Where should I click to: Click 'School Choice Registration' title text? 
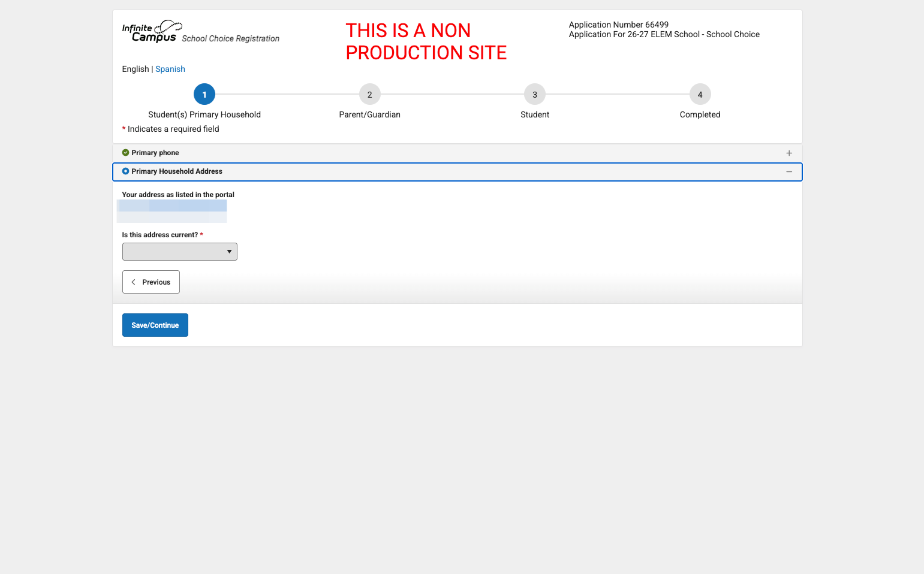(x=231, y=38)
